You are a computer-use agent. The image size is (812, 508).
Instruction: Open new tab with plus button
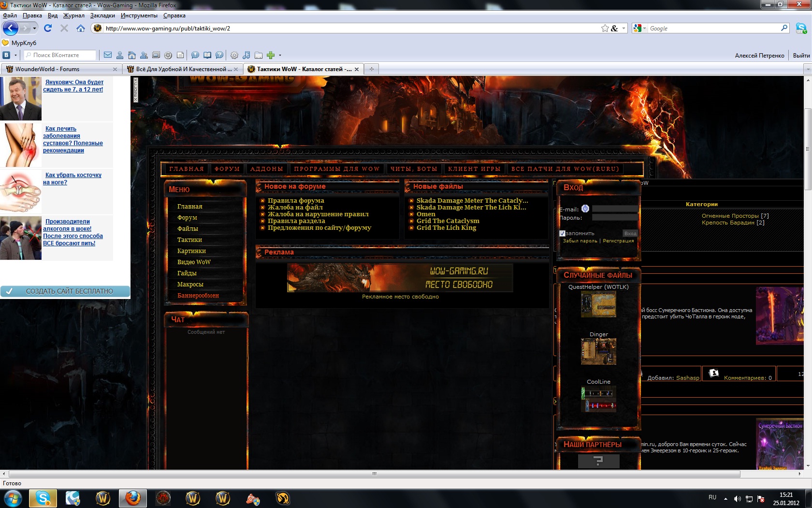tap(371, 69)
